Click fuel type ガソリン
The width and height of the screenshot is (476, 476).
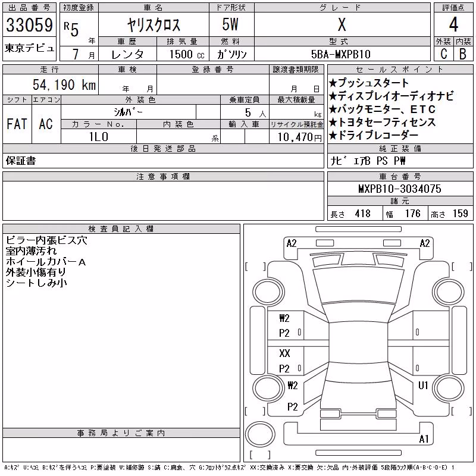231,54
